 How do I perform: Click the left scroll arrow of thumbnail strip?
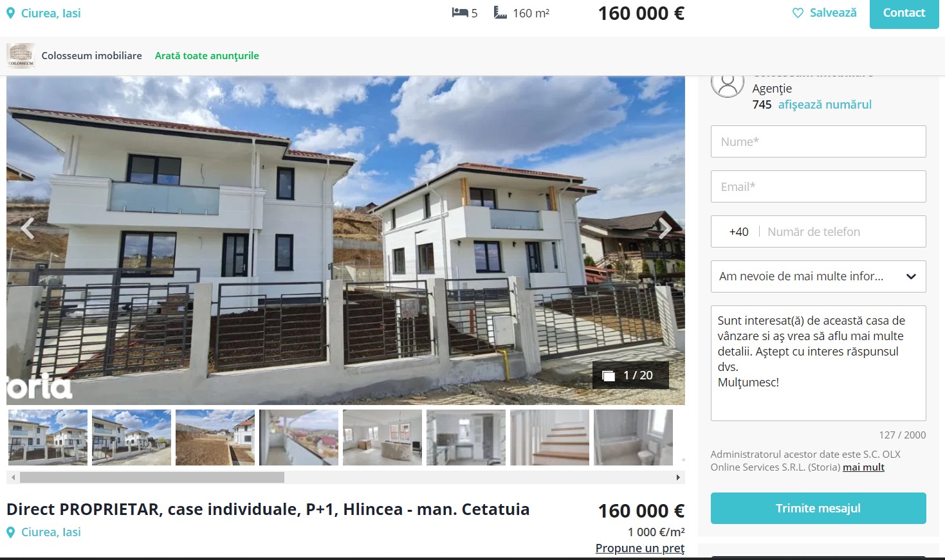(x=13, y=478)
